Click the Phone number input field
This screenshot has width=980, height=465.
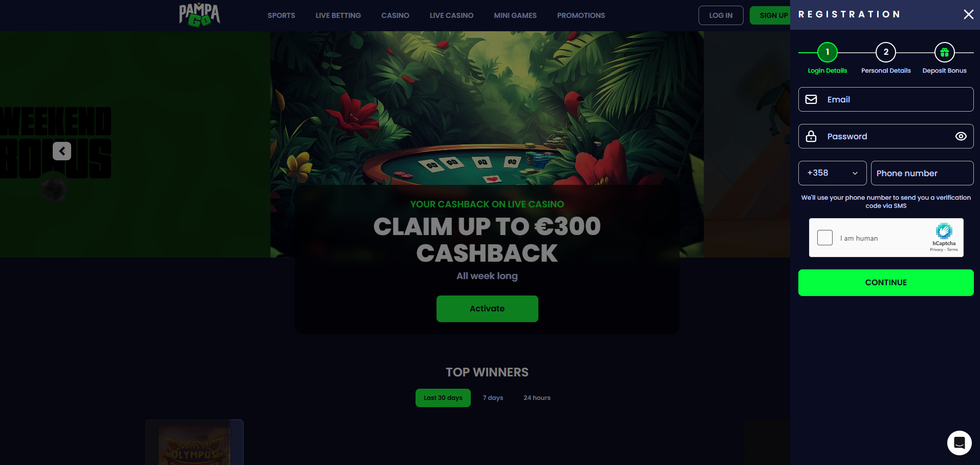(922, 173)
